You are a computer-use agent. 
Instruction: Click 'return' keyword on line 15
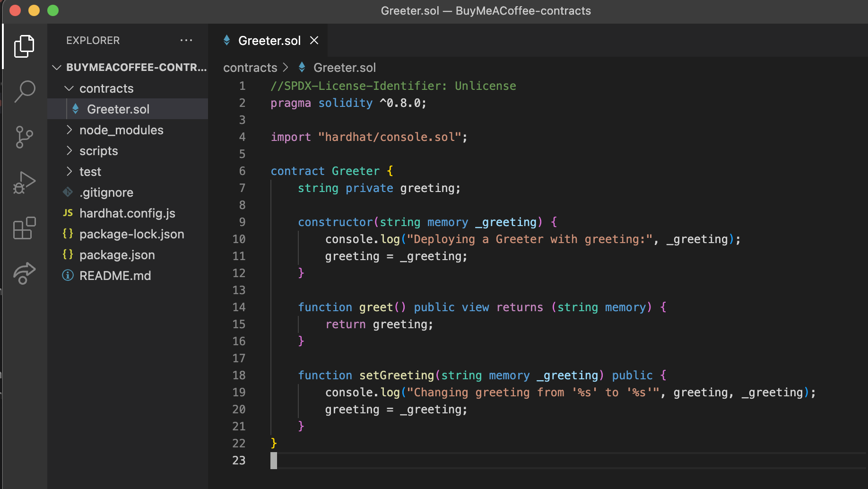click(345, 324)
